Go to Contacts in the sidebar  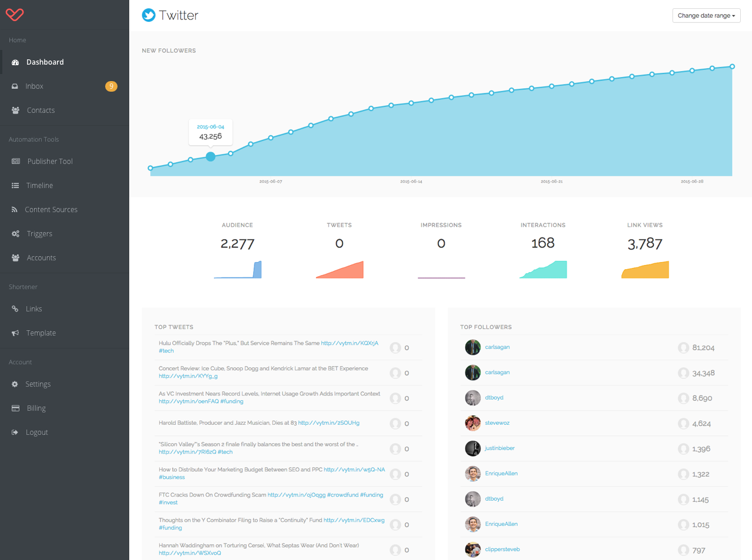pyautogui.click(x=65, y=110)
